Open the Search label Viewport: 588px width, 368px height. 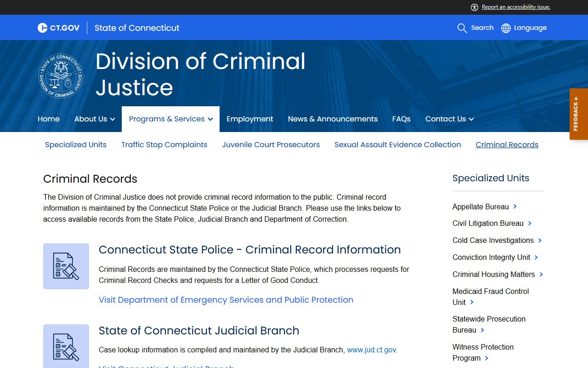pyautogui.click(x=482, y=28)
